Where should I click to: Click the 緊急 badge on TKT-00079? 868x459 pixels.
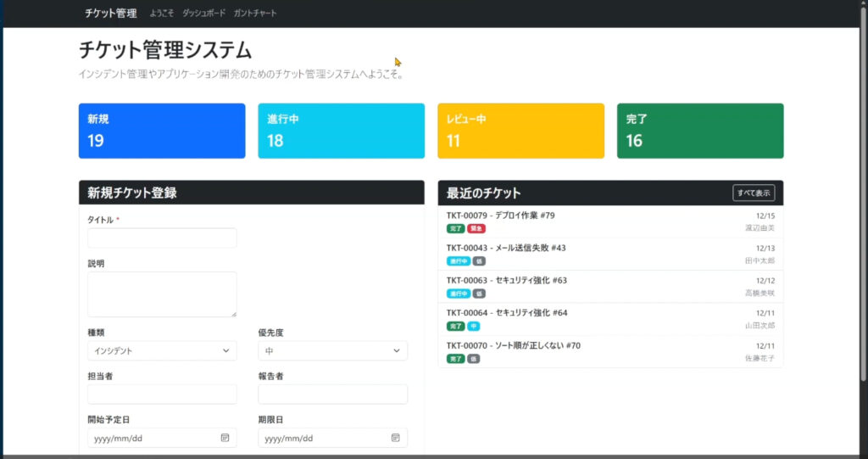(x=477, y=228)
